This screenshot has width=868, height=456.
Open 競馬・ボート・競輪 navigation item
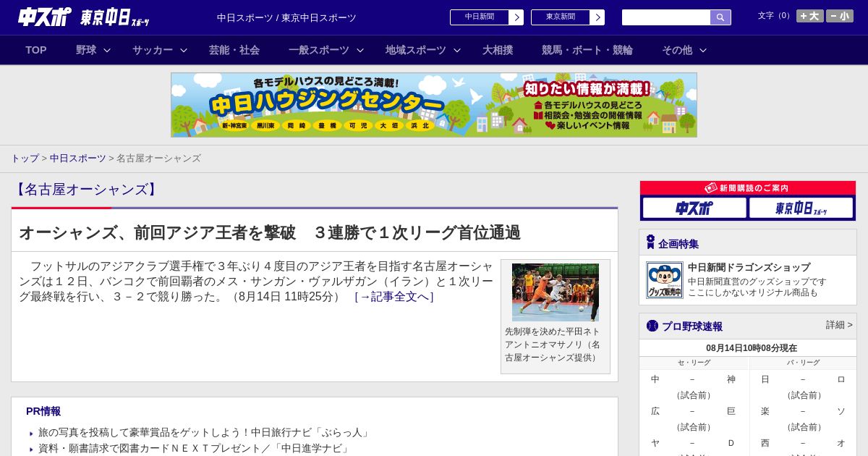(x=587, y=50)
